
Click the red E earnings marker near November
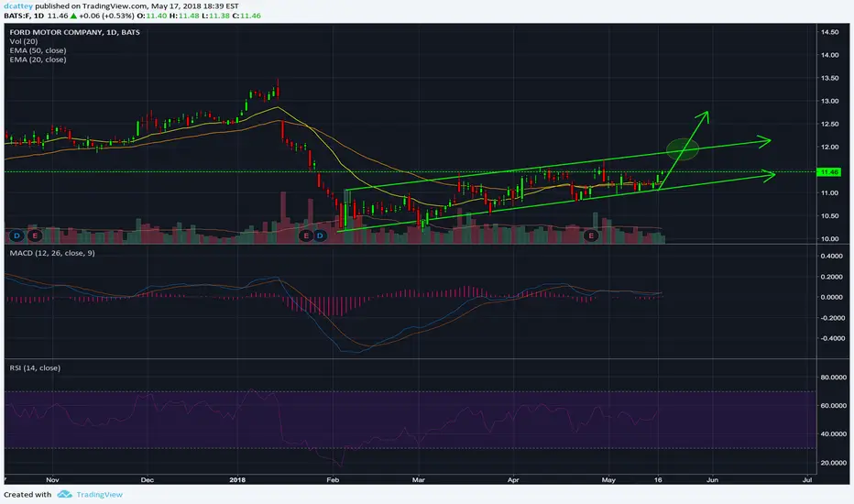pos(35,236)
